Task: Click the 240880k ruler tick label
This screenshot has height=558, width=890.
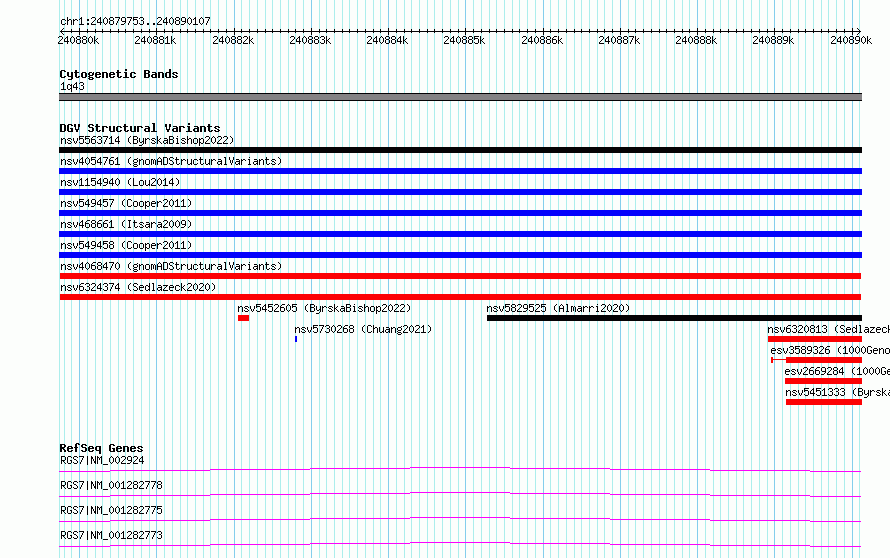Action: tap(78, 40)
